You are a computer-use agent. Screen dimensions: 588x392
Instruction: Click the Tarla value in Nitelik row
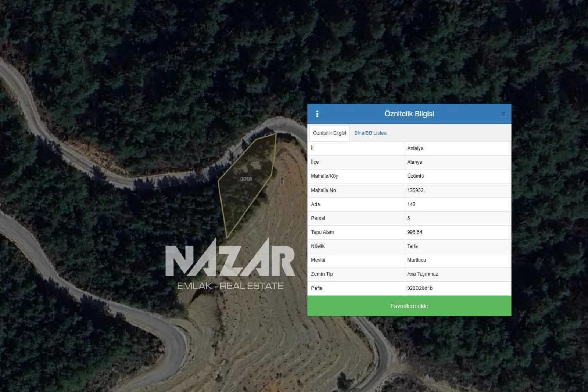[412, 246]
